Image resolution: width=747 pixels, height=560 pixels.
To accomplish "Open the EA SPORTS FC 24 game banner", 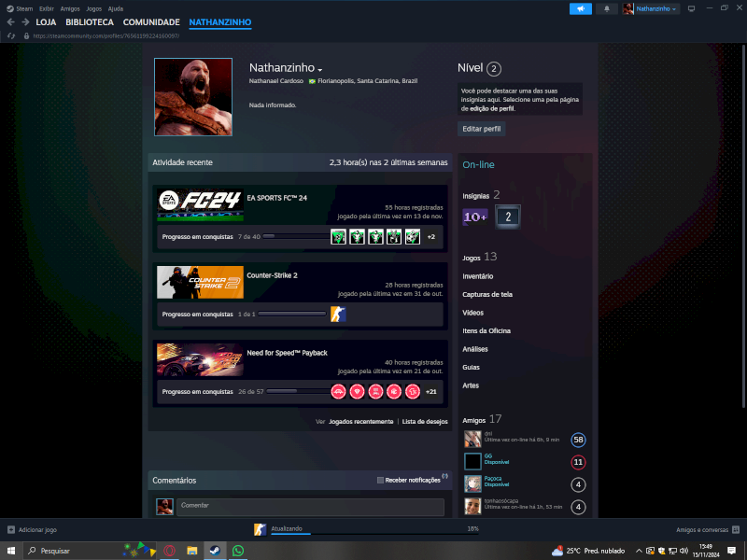I will point(200,205).
